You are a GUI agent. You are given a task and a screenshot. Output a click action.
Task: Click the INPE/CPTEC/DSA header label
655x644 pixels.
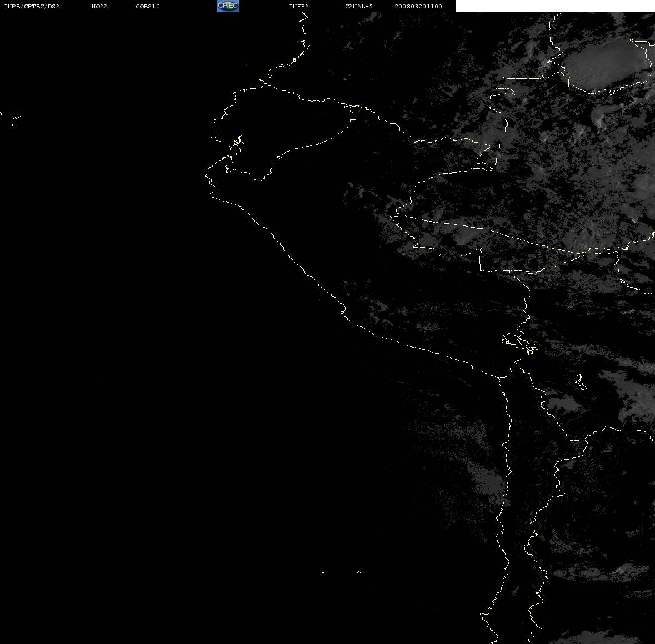tap(32, 6)
